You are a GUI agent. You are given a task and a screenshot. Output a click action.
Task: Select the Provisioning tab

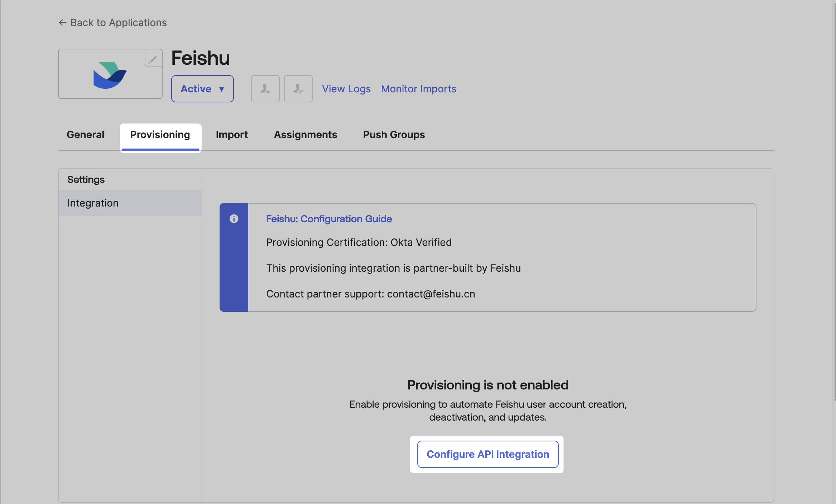[x=160, y=135]
